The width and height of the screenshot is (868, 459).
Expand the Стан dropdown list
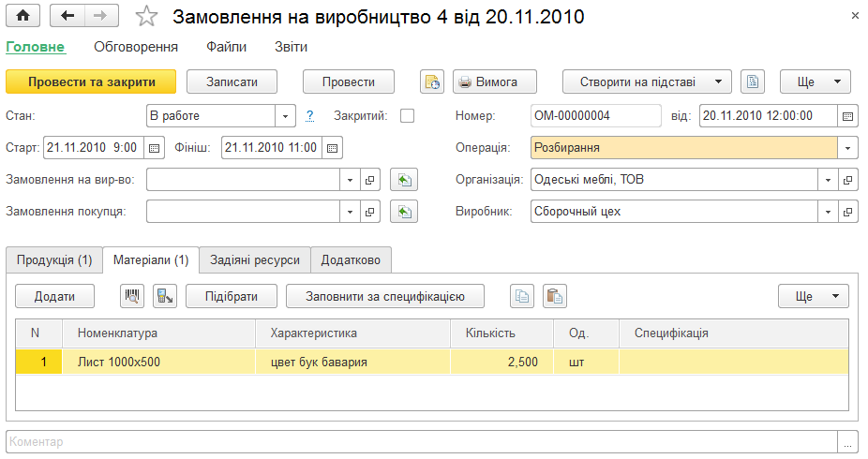(285, 115)
